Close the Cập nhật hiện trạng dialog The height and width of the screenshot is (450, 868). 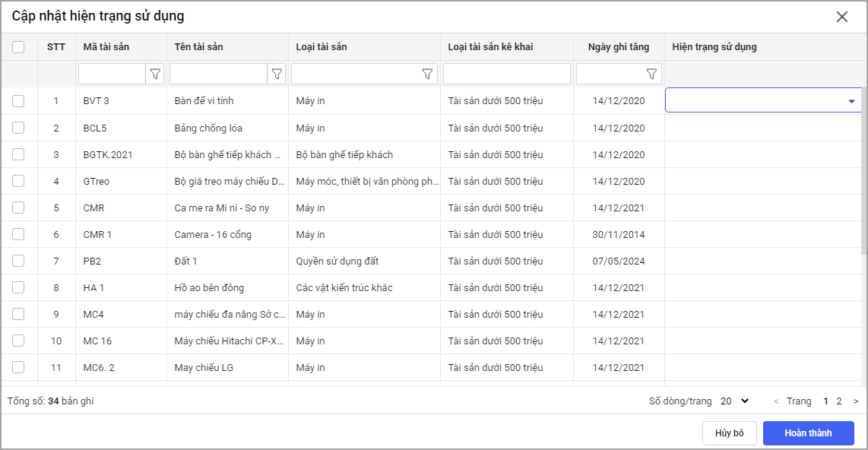tap(841, 17)
